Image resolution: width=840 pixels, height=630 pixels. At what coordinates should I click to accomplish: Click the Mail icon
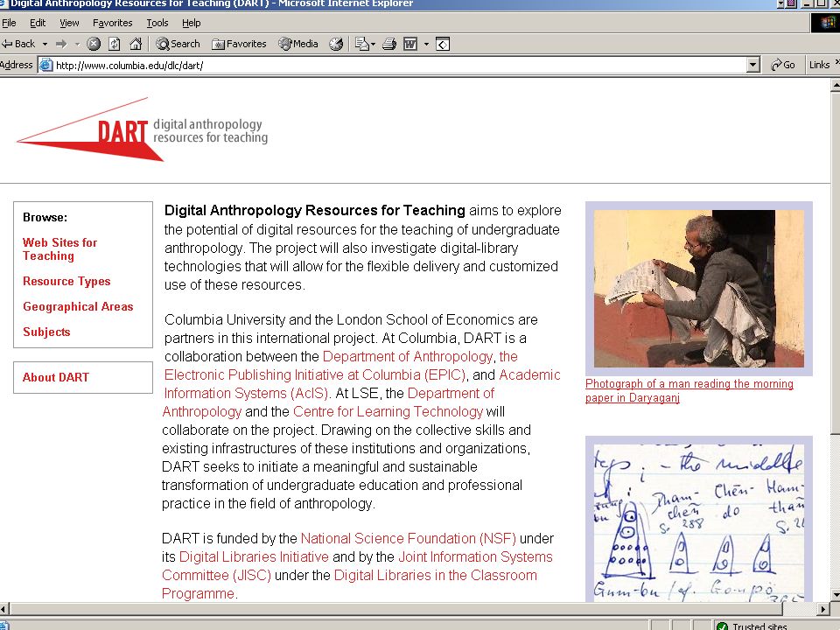point(365,44)
